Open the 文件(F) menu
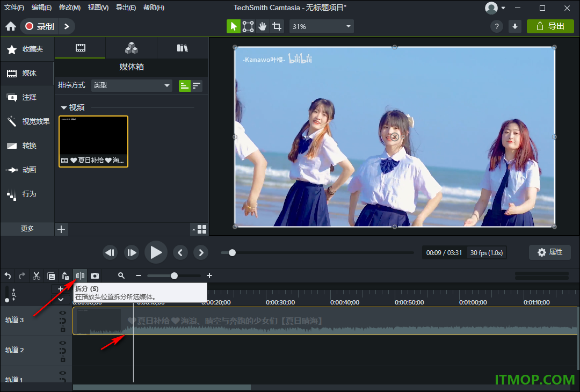 coord(14,8)
